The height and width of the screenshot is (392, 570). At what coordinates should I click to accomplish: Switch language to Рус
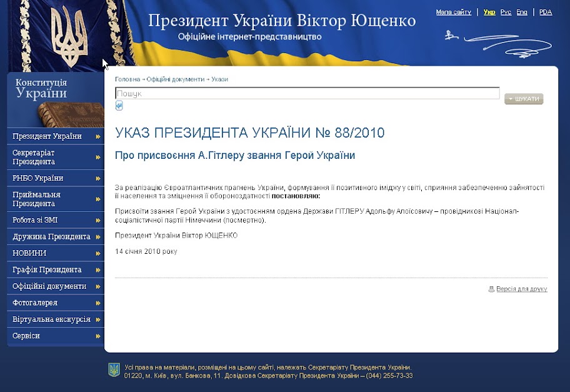tap(506, 13)
